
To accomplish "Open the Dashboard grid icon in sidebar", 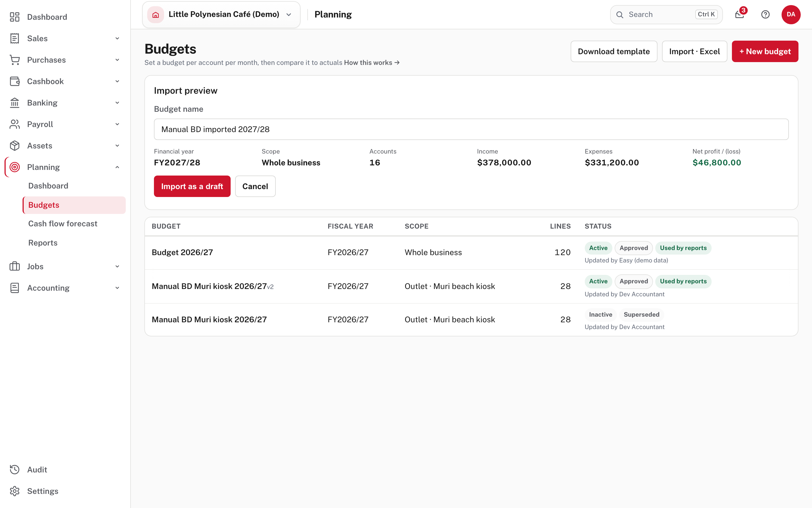I will click(14, 17).
